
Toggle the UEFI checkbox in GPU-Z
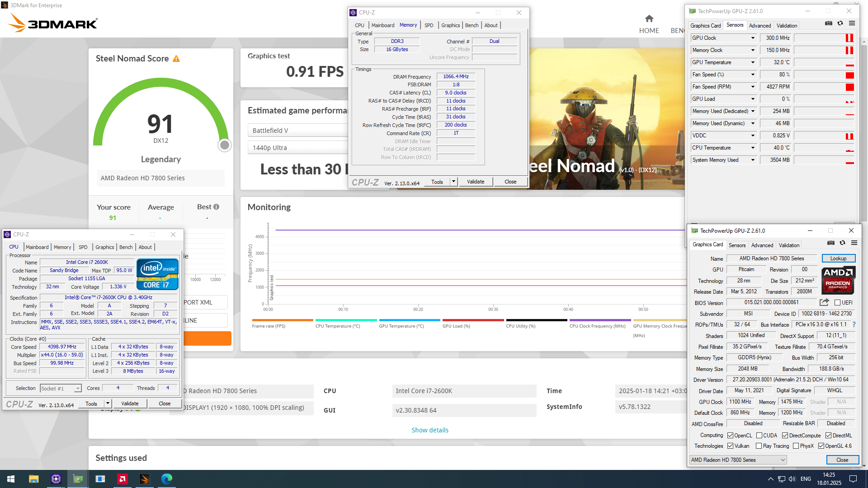pos(837,303)
